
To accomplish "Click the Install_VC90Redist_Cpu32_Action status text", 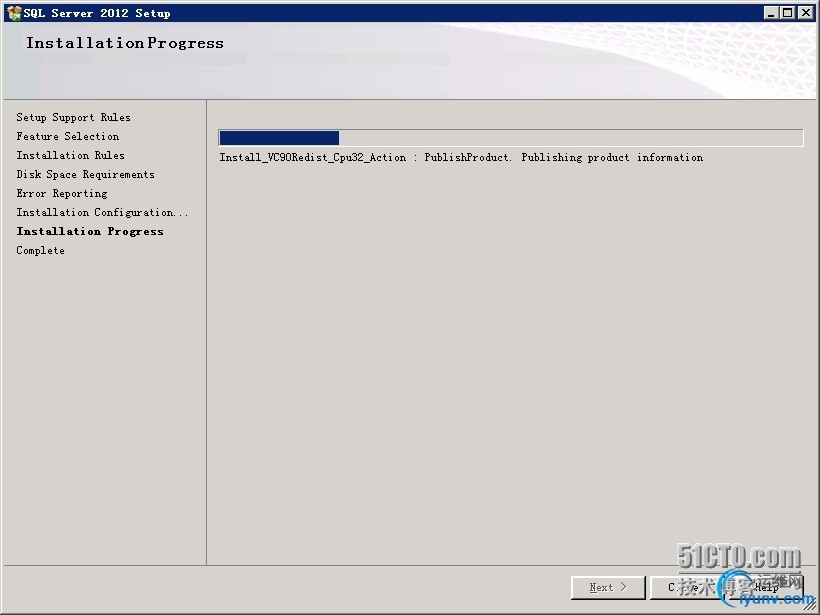I will (x=461, y=157).
